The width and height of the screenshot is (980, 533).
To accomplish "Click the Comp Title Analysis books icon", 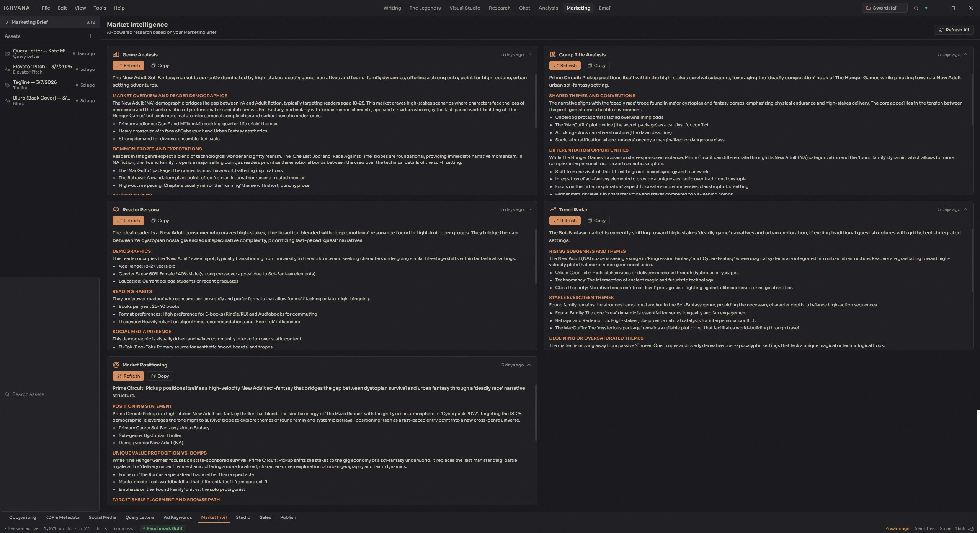I will pyautogui.click(x=552, y=54).
